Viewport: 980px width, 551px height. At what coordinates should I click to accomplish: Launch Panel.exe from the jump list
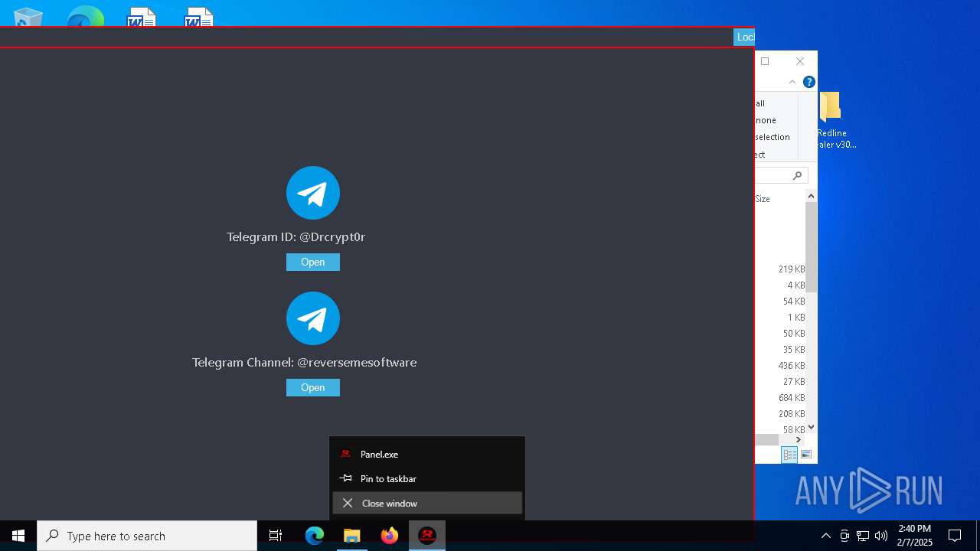point(427,454)
